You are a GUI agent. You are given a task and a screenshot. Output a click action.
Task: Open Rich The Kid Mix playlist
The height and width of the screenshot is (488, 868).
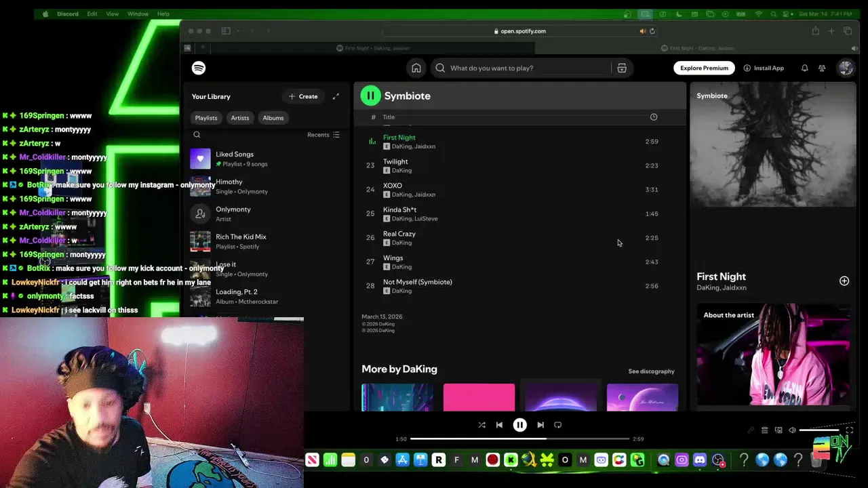click(266, 241)
